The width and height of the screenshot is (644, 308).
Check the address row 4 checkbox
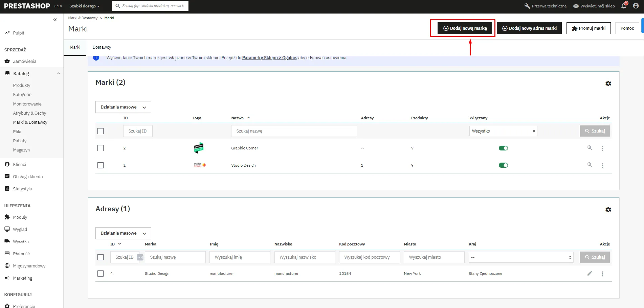coord(101,274)
